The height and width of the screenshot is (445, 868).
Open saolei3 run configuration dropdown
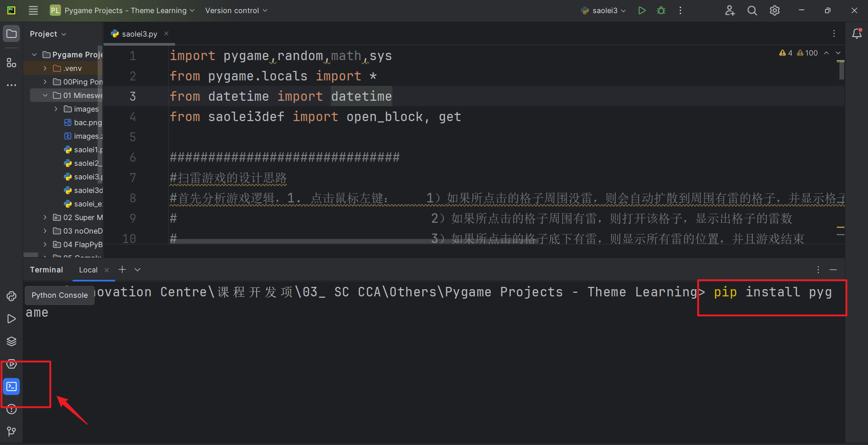point(604,10)
